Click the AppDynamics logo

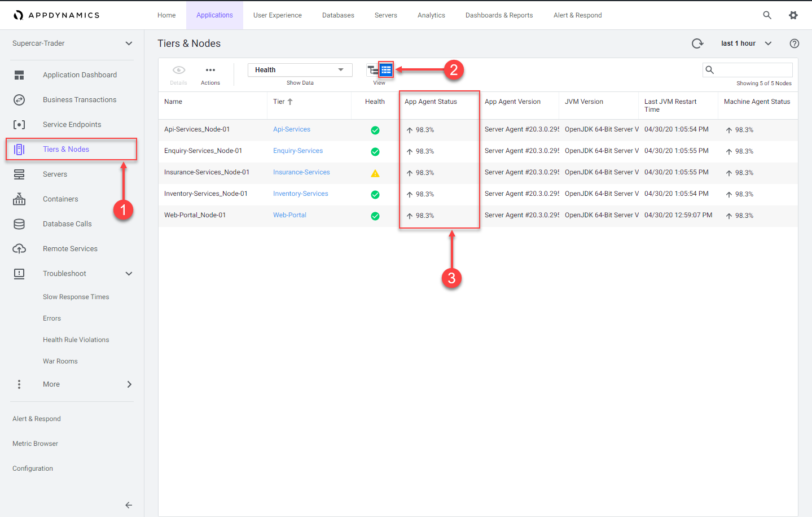pyautogui.click(x=56, y=15)
